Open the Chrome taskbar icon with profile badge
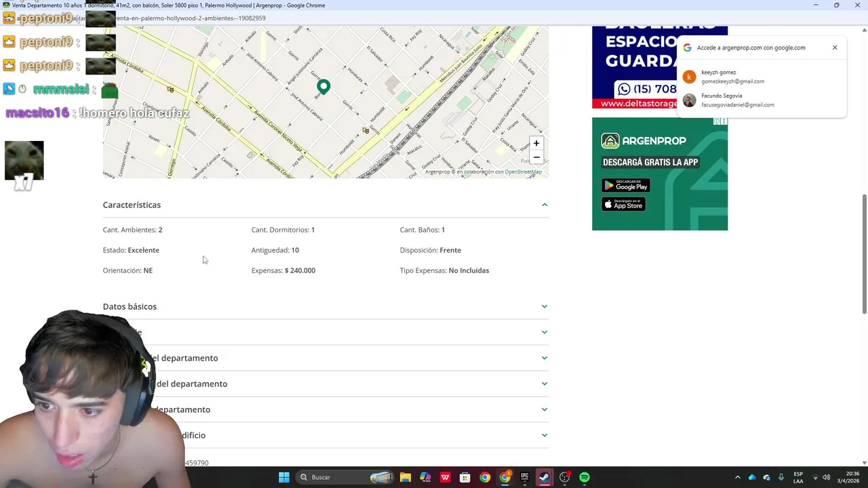This screenshot has width=868, height=488. point(505,477)
